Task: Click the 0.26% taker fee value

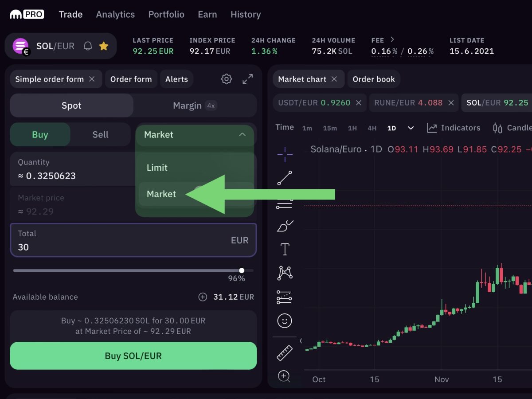Action: coord(421,51)
